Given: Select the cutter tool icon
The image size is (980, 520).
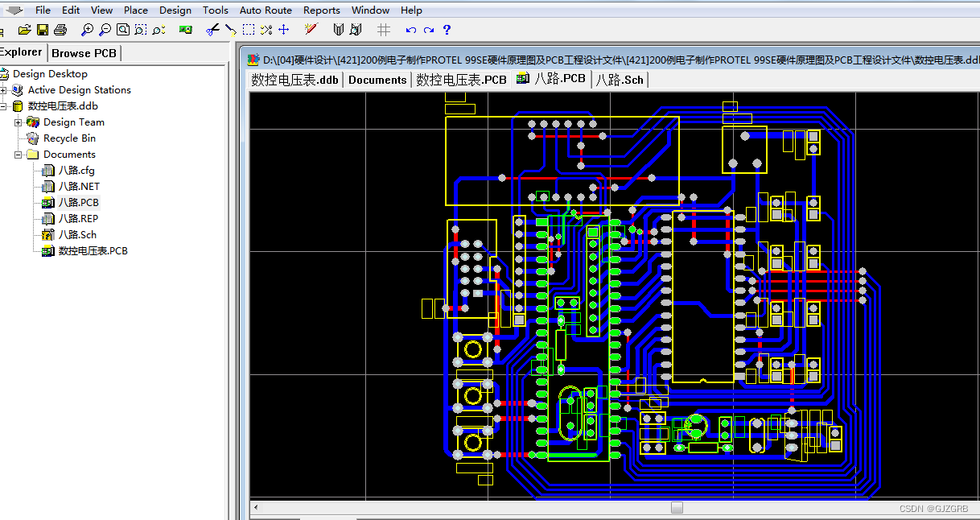Looking at the screenshot, I should point(212,29).
